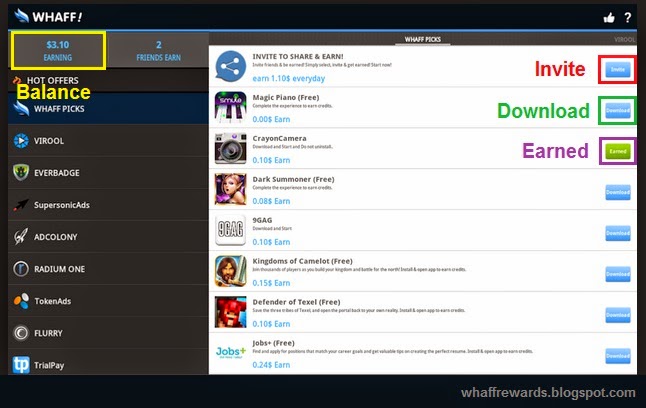Open Radium One in the sidebar
The width and height of the screenshot is (646, 408).
(108, 269)
